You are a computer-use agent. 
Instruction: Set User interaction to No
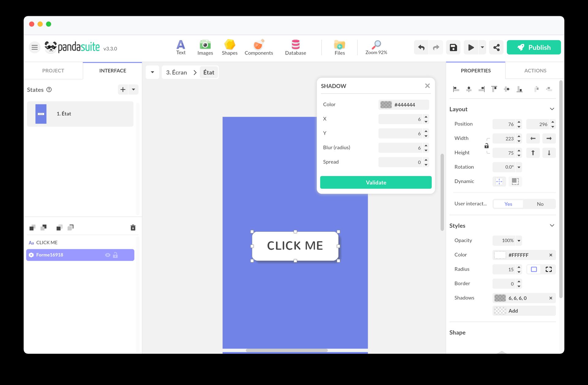pyautogui.click(x=540, y=204)
